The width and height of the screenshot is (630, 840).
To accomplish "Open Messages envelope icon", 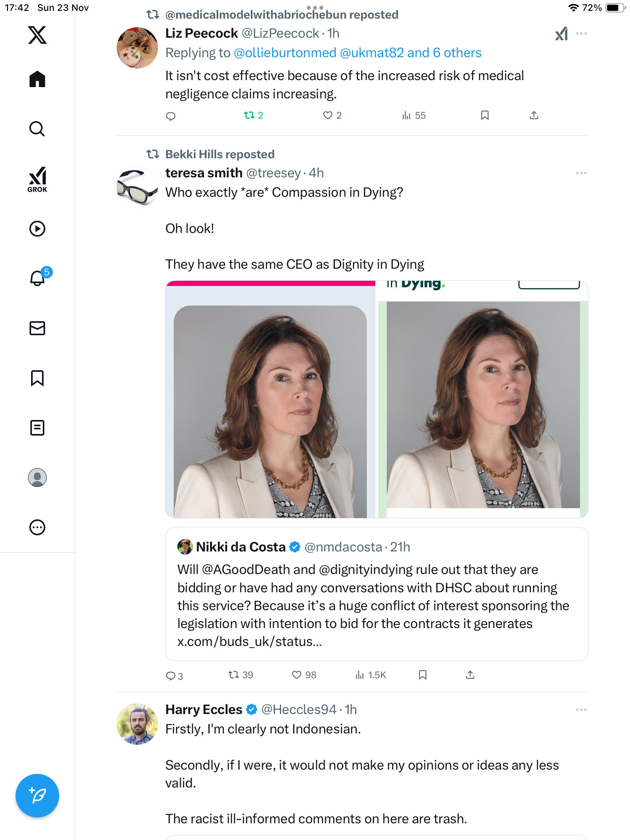I will (37, 328).
